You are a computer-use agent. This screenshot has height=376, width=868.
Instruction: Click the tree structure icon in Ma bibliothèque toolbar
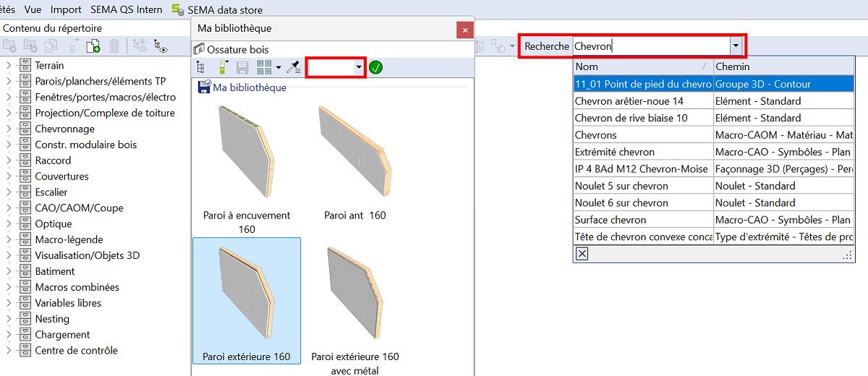pos(200,67)
